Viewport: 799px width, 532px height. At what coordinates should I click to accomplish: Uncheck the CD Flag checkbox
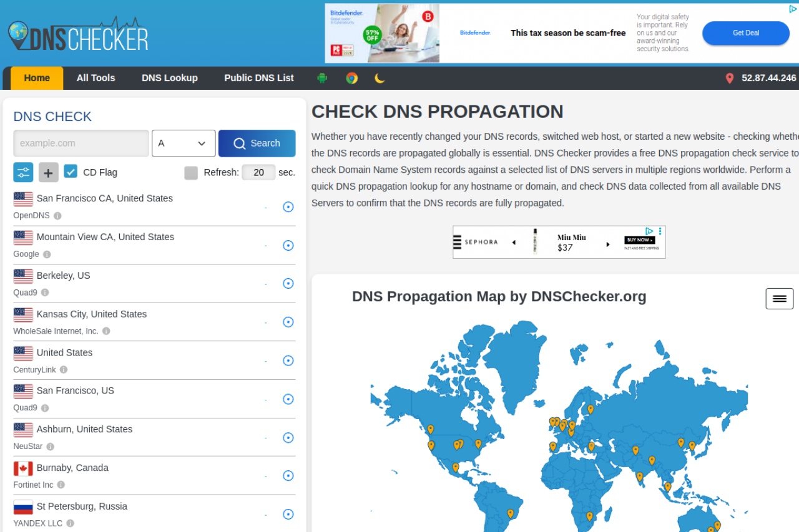[71, 172]
